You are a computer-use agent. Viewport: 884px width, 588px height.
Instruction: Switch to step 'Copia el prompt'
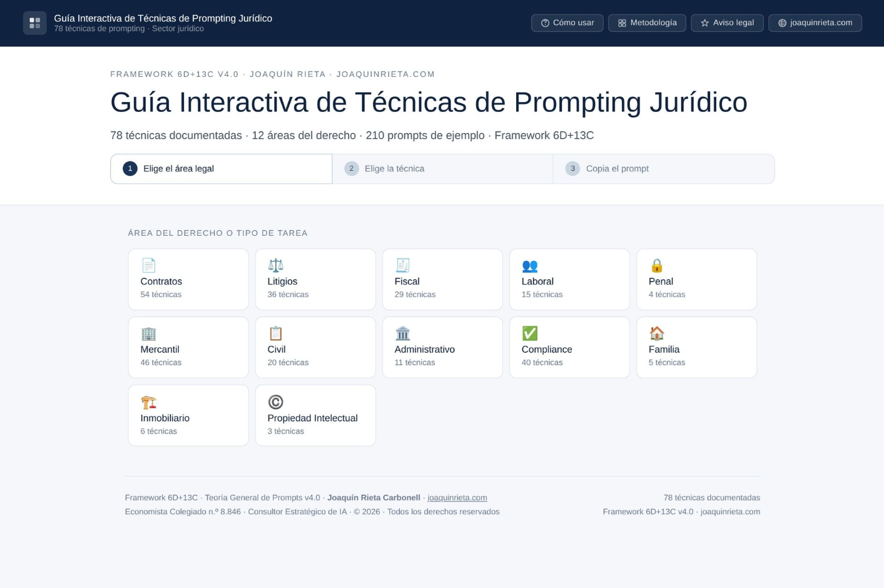663,168
